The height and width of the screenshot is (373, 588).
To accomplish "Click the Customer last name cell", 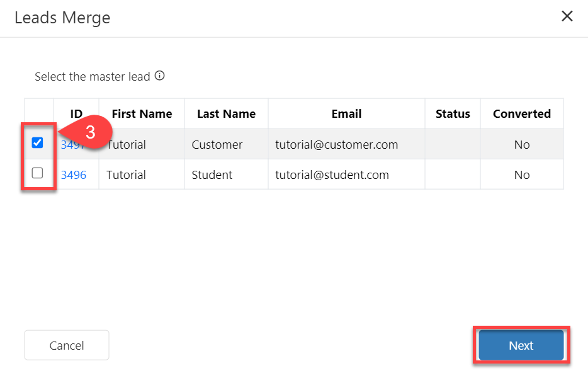I will coord(217,144).
